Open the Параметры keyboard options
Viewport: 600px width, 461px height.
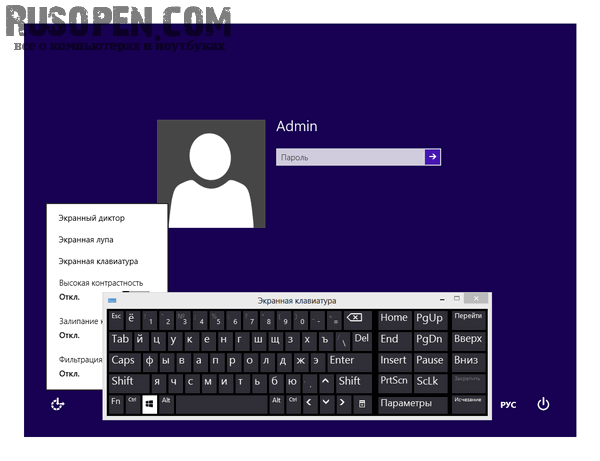tap(412, 403)
